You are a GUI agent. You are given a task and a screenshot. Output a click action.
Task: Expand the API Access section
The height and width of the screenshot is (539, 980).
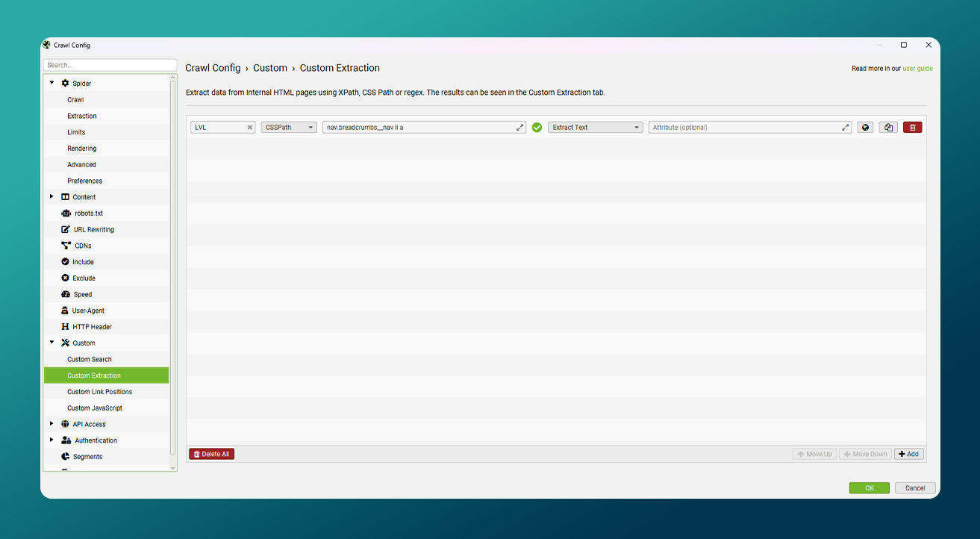coord(52,424)
